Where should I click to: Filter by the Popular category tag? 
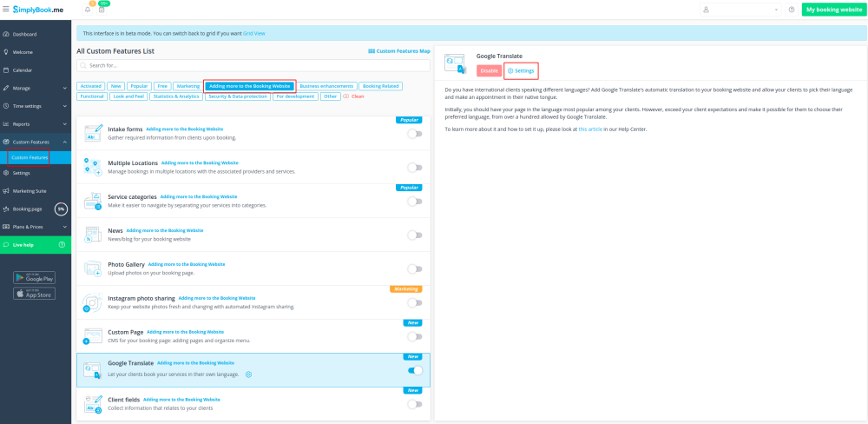click(x=139, y=86)
